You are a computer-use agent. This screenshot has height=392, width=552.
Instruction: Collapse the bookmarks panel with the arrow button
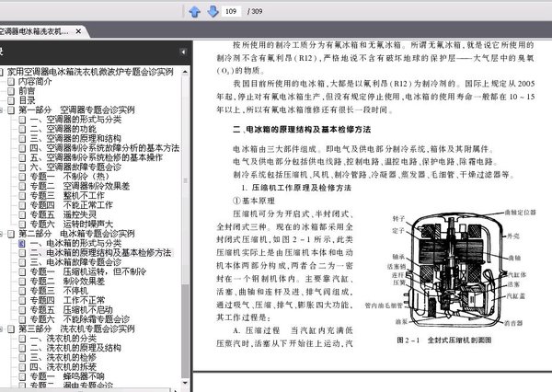click(183, 52)
